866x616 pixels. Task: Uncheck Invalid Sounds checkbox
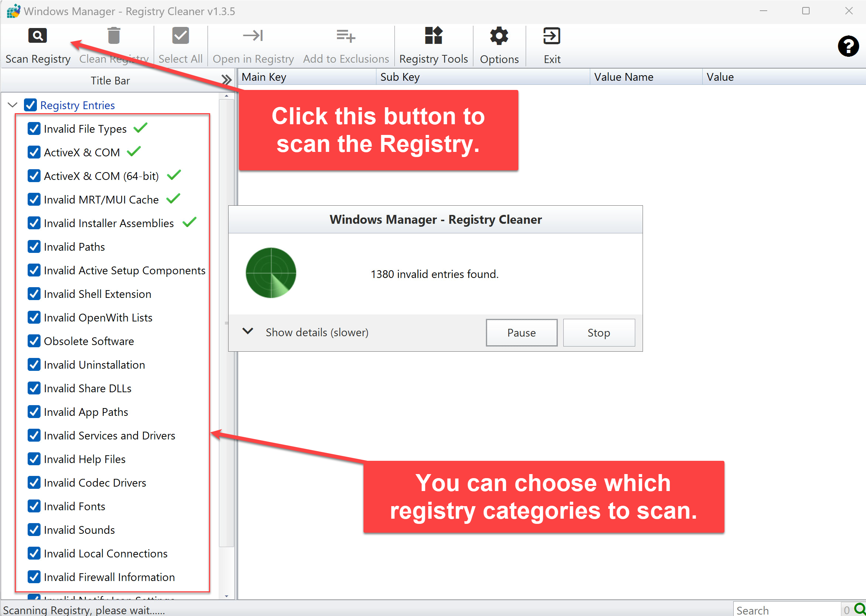(34, 529)
